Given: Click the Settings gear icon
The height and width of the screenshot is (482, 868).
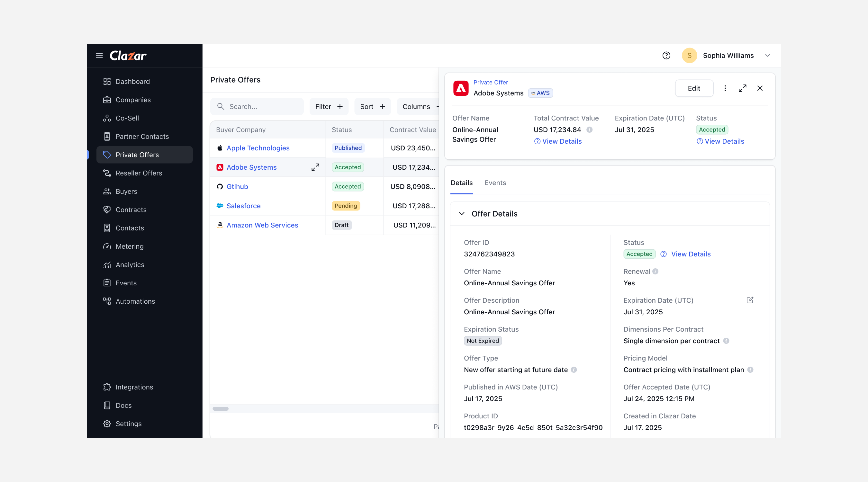Looking at the screenshot, I should coord(107,424).
